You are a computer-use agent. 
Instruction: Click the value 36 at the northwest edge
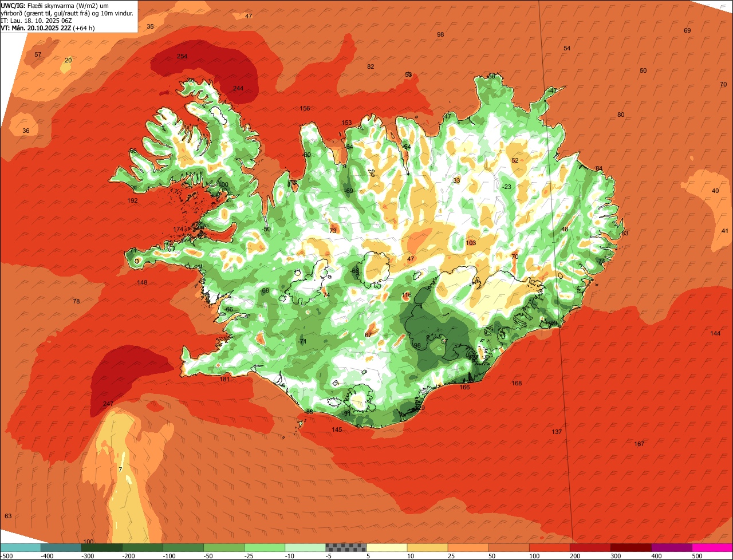pyautogui.click(x=26, y=131)
